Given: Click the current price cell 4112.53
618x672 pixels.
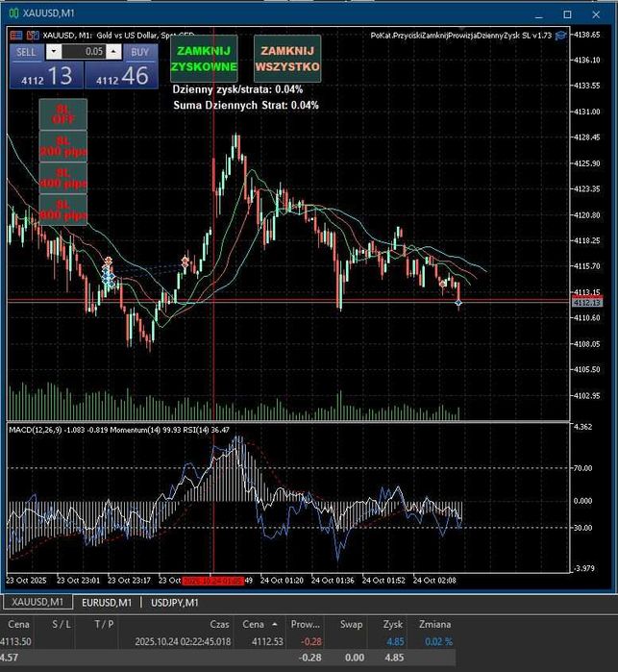Looking at the screenshot, I should (x=267, y=641).
